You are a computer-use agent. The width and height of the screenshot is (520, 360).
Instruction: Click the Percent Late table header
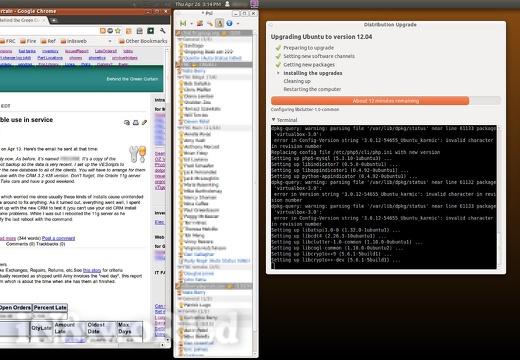50,307
